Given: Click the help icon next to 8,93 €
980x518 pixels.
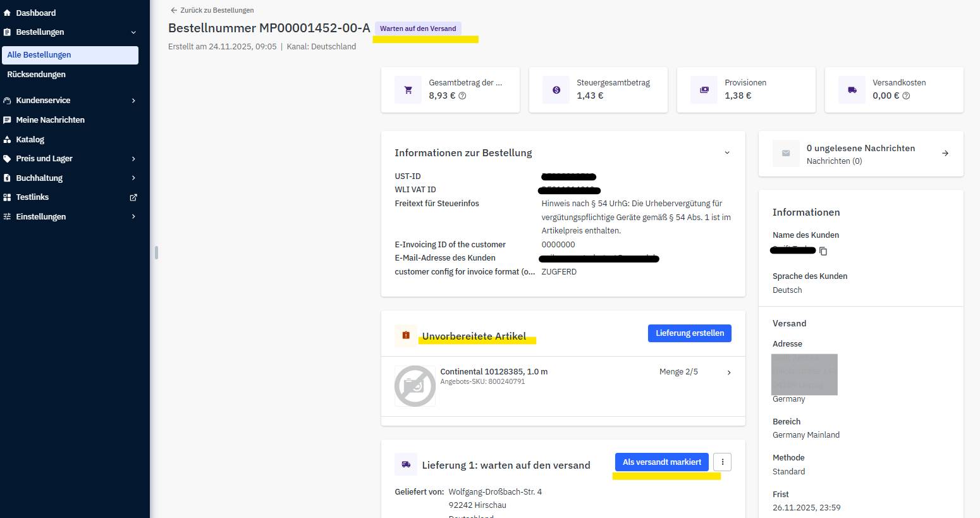Looking at the screenshot, I should point(462,96).
